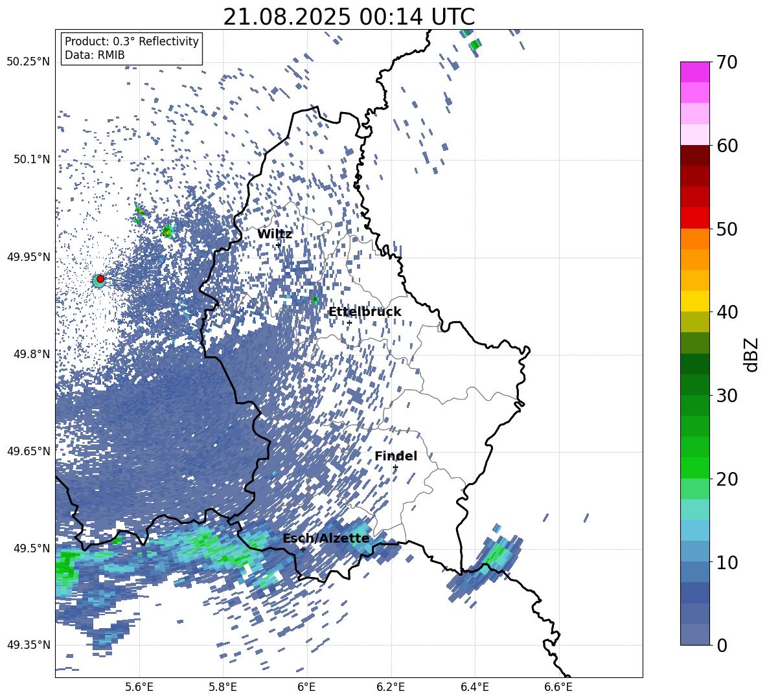
Task: Click the 50.1°N latitude label
Action: pos(32,159)
